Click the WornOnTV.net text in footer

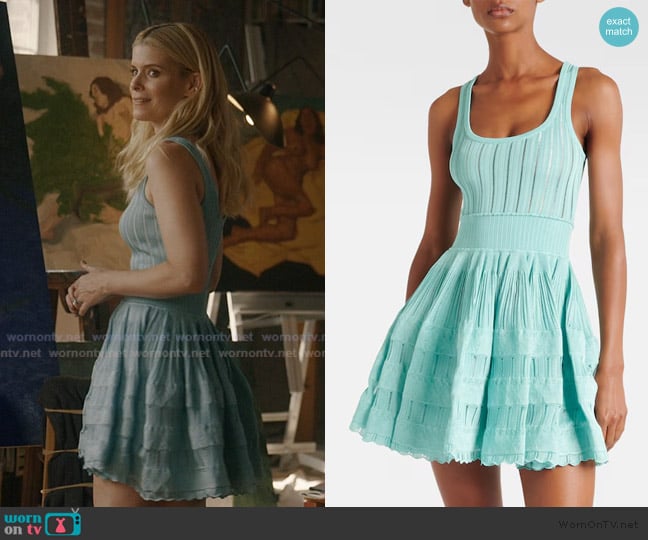(x=598, y=525)
